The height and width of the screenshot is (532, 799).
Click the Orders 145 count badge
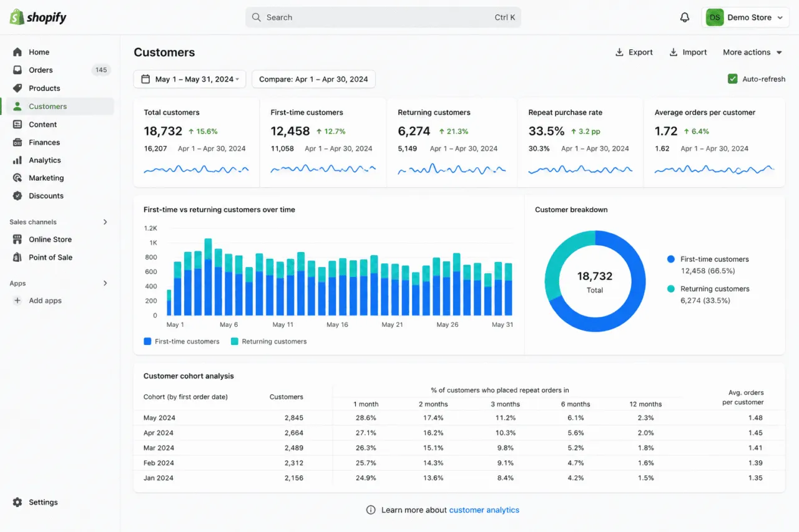coord(101,70)
